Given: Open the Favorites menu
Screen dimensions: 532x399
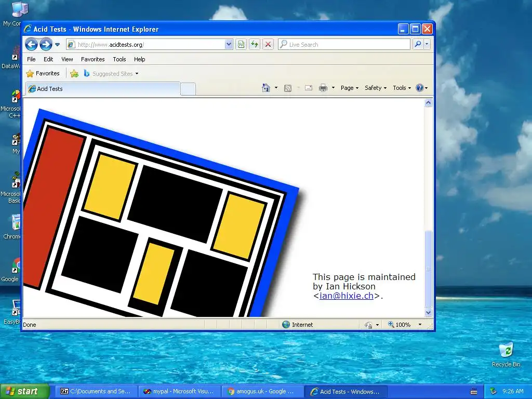Looking at the screenshot, I should (x=92, y=59).
